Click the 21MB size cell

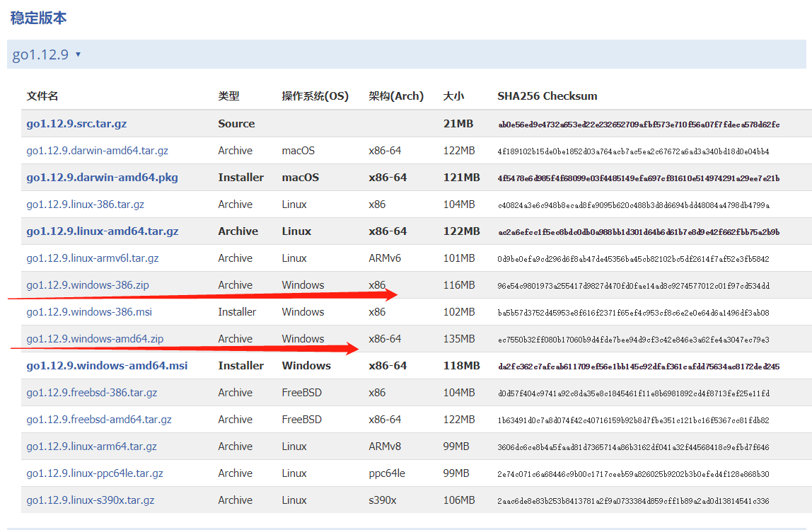(458, 124)
